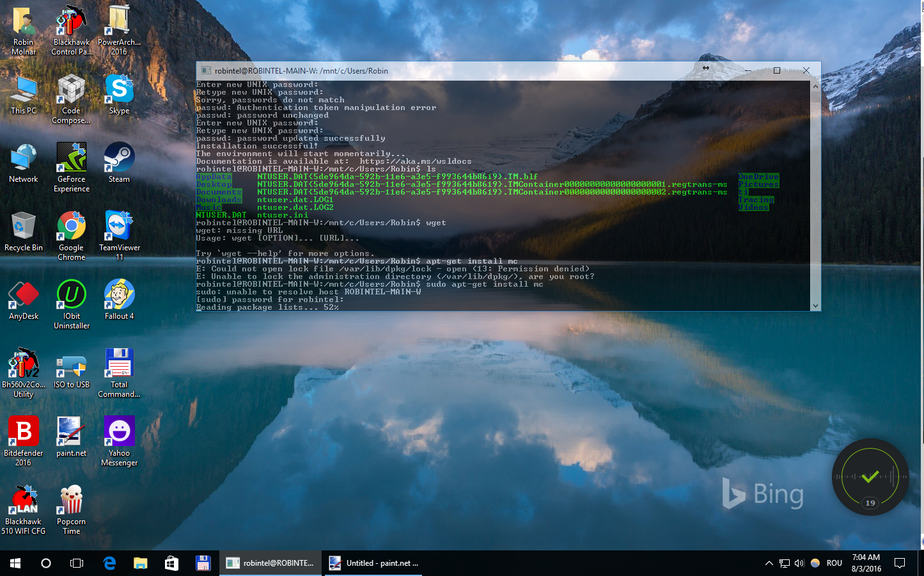924x576 pixels.
Task: Click the Cortana search circle
Action: point(45,563)
